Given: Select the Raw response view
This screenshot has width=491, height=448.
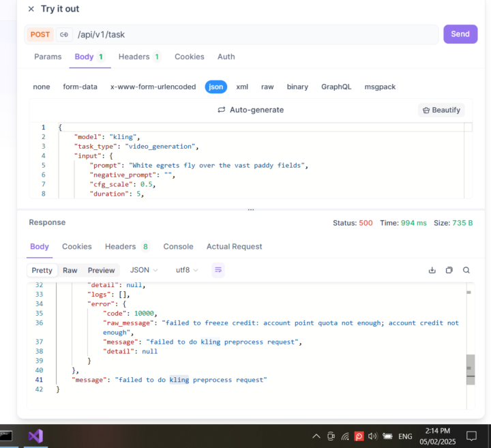Looking at the screenshot, I should [x=70, y=270].
